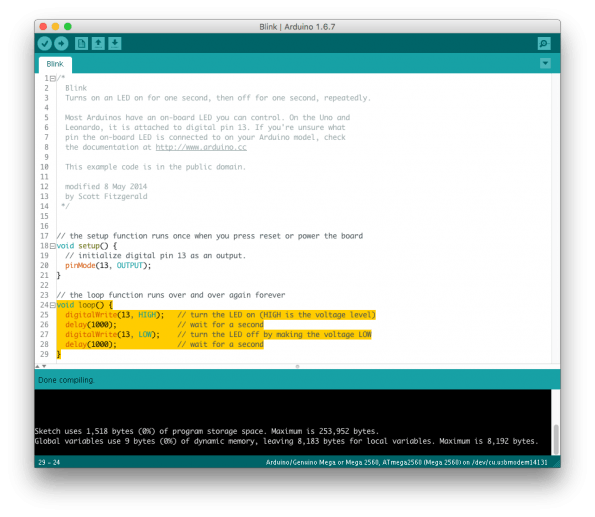
Task: Select the Blink tab
Action: click(55, 64)
